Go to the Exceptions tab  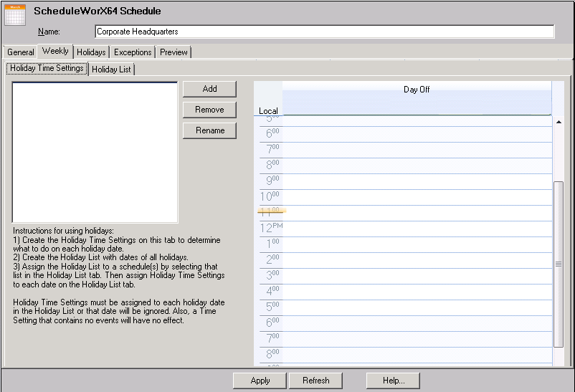pos(133,52)
